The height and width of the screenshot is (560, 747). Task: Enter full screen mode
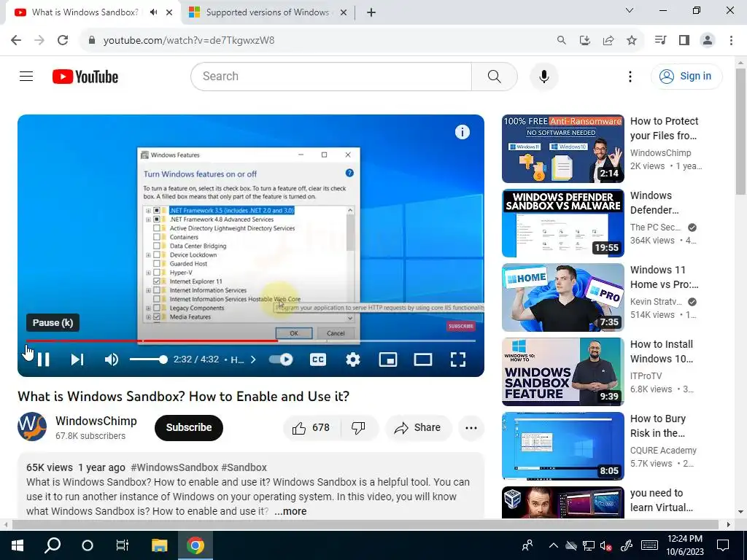458,359
